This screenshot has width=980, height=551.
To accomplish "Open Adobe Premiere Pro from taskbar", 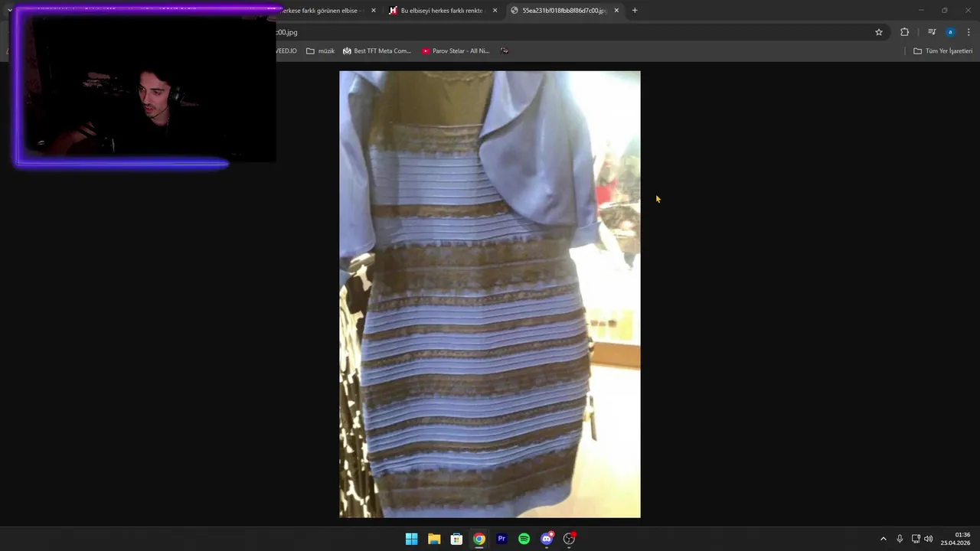I will click(501, 539).
